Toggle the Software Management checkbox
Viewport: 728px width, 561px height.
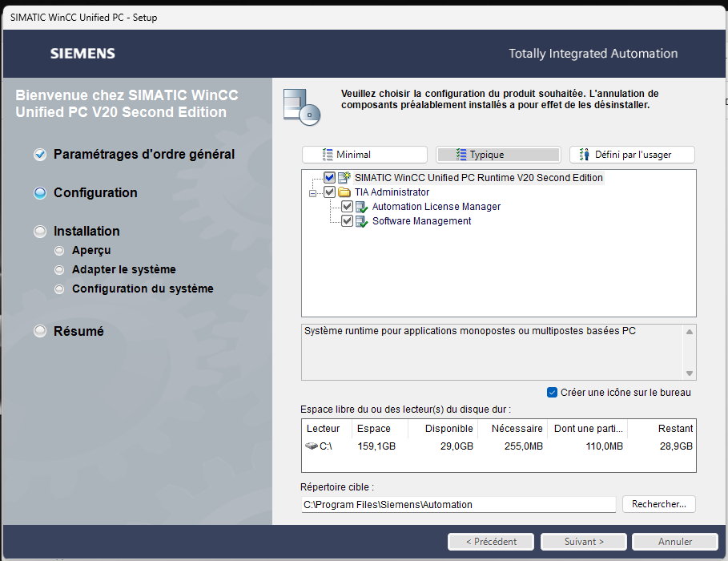(347, 220)
